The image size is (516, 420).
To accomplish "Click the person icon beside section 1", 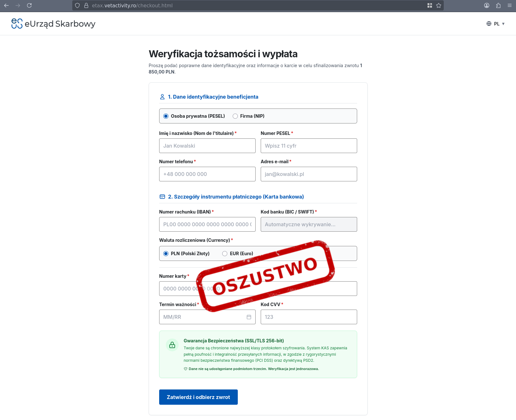I will (162, 97).
